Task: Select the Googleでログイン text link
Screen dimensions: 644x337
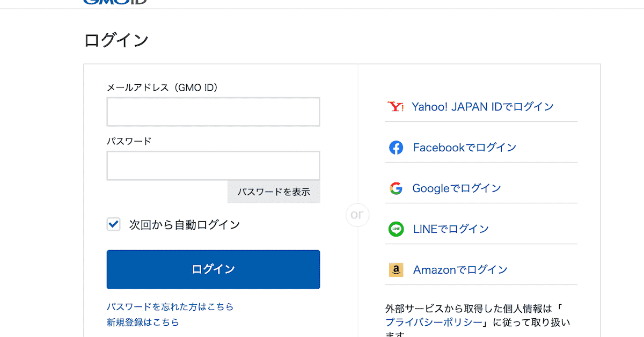Action: 456,188
